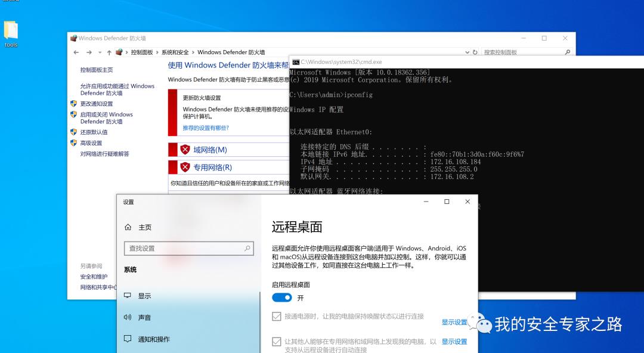This screenshot has width=644, height=353.
Task: Click the cmd.exe title bar icon
Action: tap(296, 62)
